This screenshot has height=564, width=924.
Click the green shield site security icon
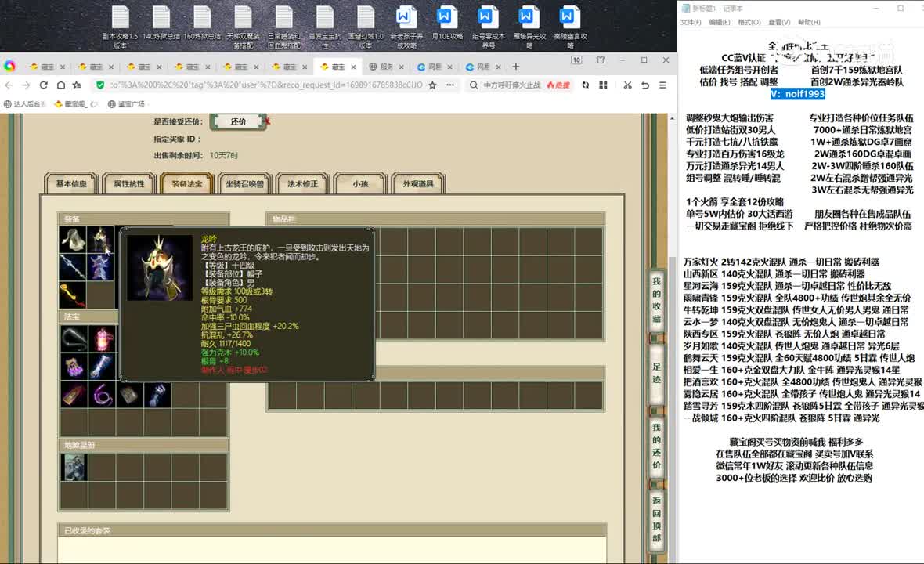click(x=100, y=85)
